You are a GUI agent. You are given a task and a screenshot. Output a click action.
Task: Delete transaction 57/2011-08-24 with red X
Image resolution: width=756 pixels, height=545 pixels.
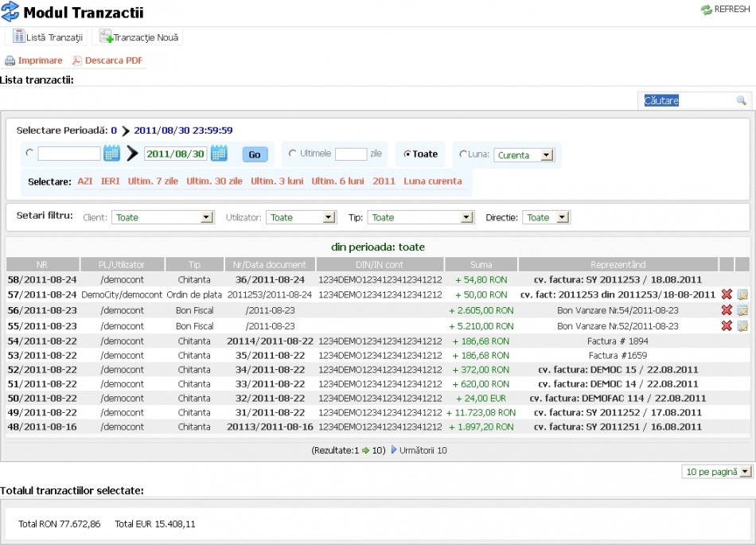point(727,294)
